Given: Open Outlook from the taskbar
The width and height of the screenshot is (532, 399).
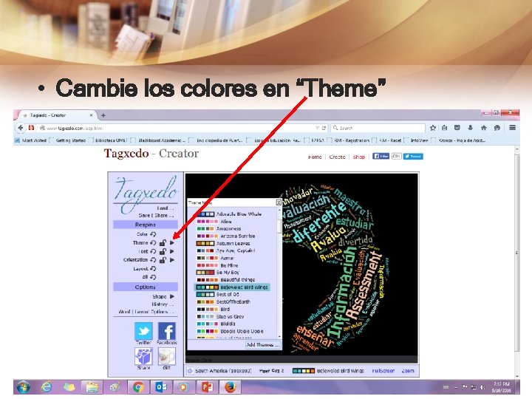Looking at the screenshot, I should click(x=161, y=387).
